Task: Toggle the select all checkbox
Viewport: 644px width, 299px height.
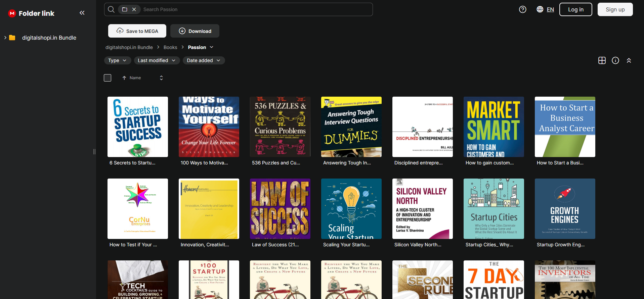Action: tap(108, 78)
